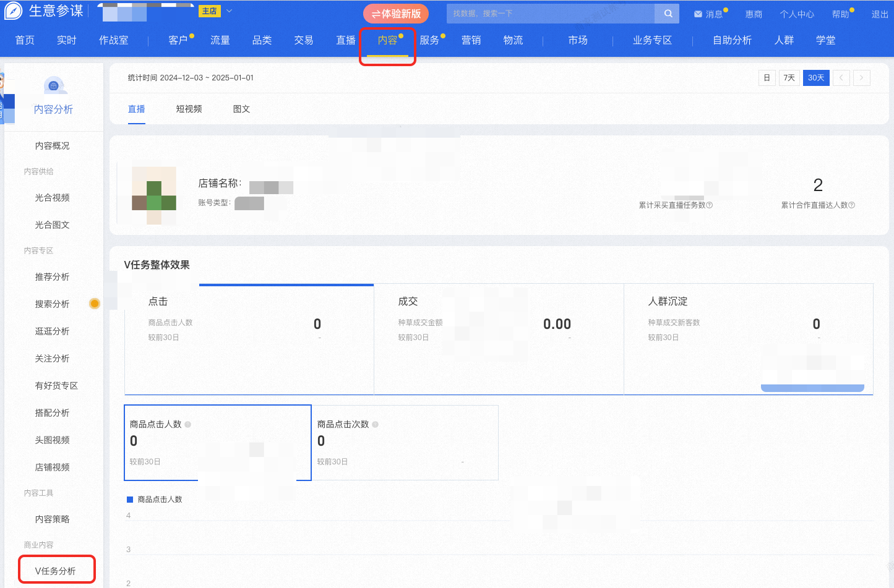Click the shop avatar thumbnail
Screen dimensions: 894x588
pos(154,195)
